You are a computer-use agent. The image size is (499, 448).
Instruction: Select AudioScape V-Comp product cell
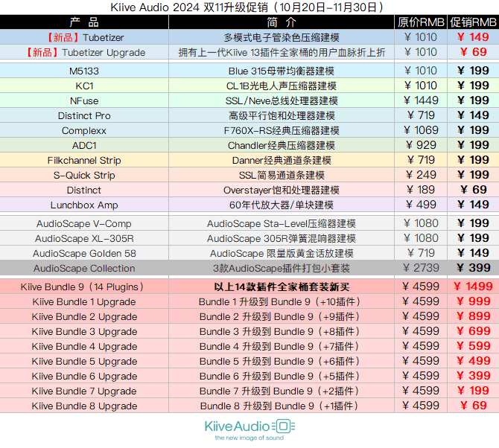click(x=84, y=223)
